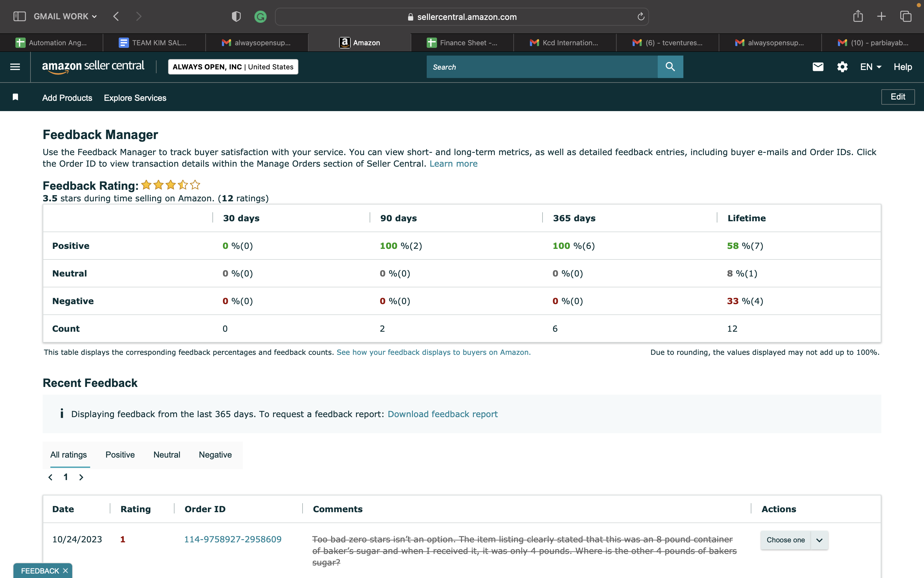This screenshot has height=578, width=924.
Task: Open order 114-9758927-2958609
Action: point(233,539)
